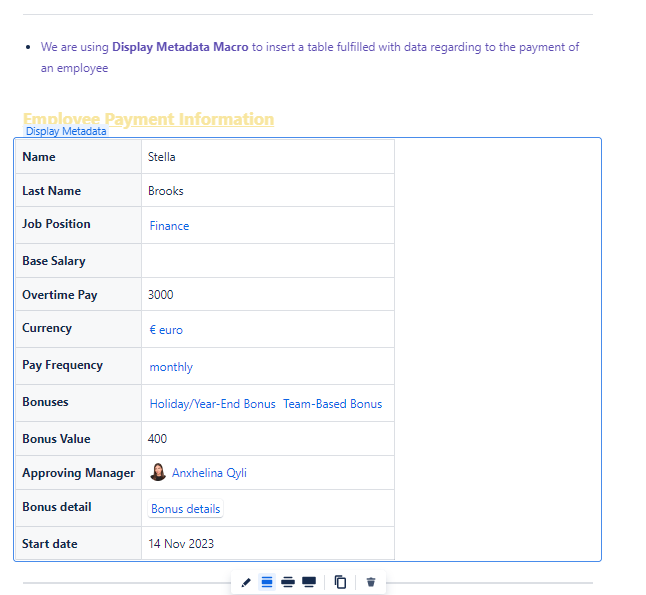The width and height of the screenshot is (646, 595).
Task: Select the Display Metadata macro label
Action: pyautogui.click(x=66, y=131)
